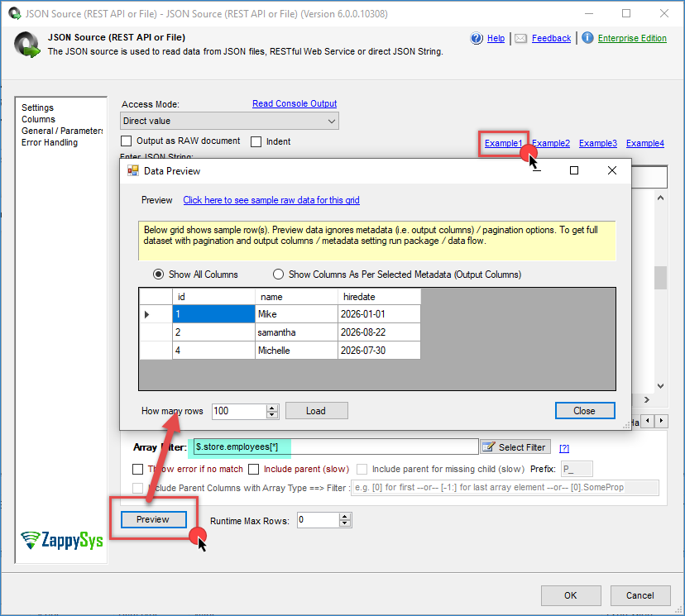Select the hiredate cell 2026-08-22

click(x=379, y=332)
